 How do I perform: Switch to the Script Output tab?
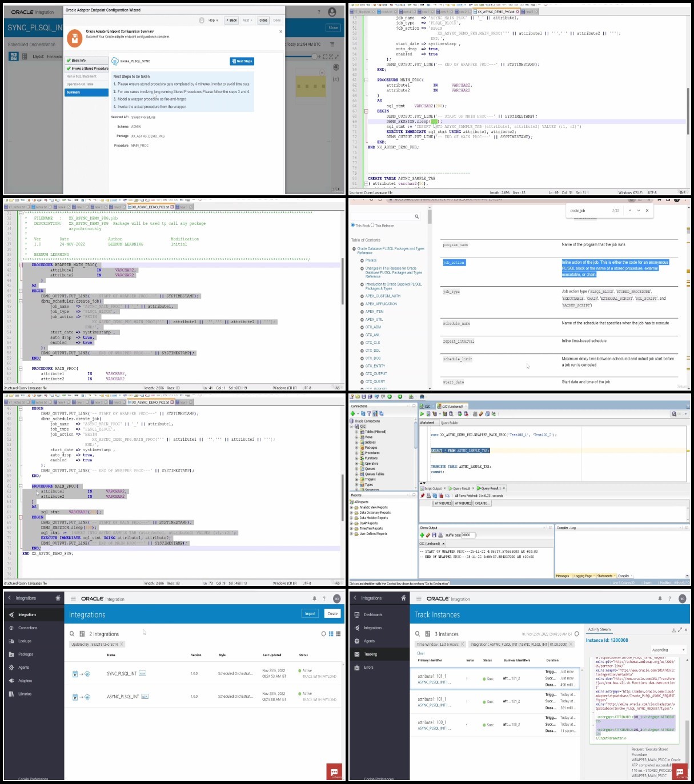[x=432, y=488]
